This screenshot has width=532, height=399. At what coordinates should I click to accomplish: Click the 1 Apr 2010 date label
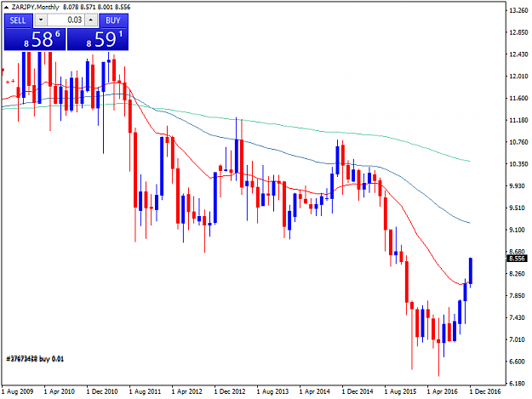[x=60, y=391]
